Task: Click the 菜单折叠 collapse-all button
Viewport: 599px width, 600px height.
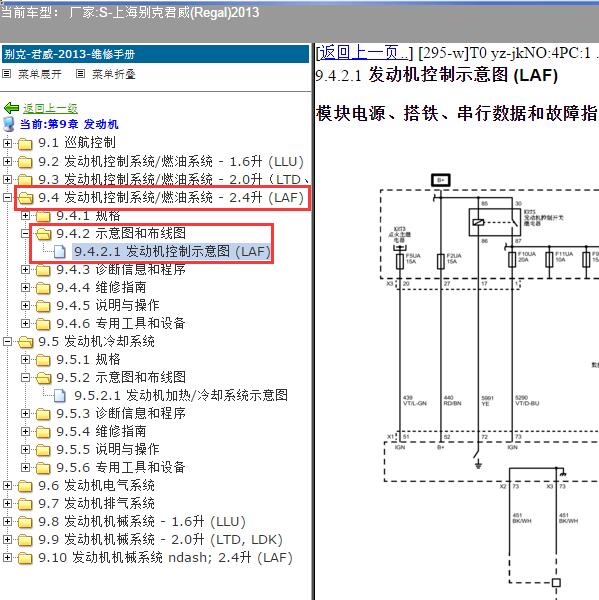Action: tap(114, 74)
